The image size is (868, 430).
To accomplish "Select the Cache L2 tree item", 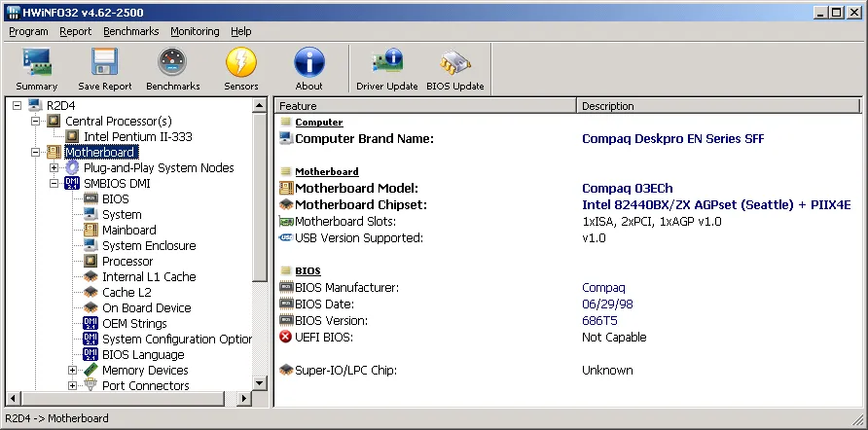I will pos(126,292).
